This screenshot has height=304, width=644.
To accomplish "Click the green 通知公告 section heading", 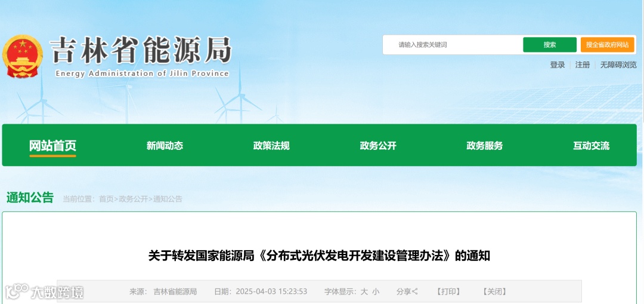I will [30, 198].
